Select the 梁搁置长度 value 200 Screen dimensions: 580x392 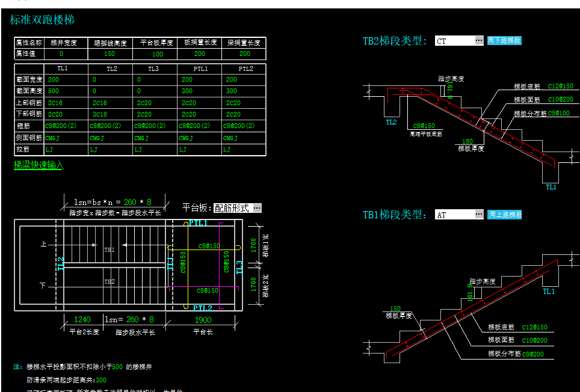[244, 54]
